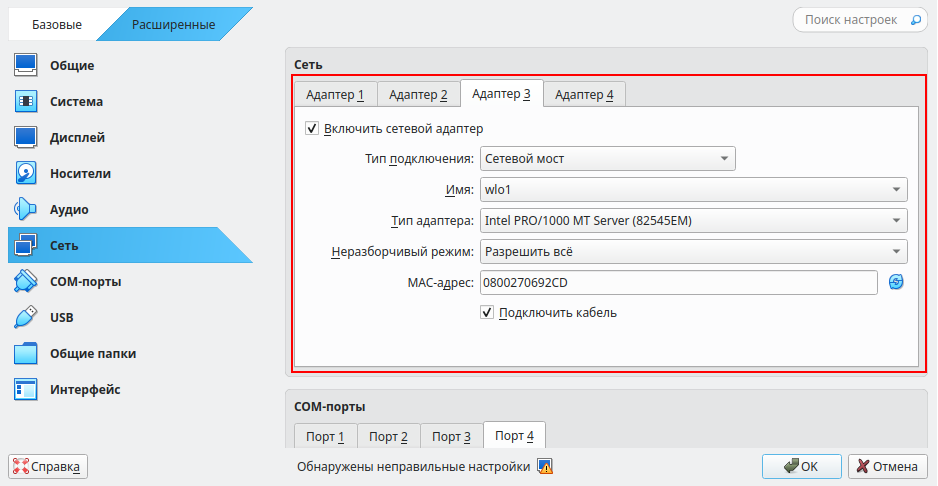Go to the Носители storage icon
Image resolution: width=938 pixels, height=486 pixels.
26,174
